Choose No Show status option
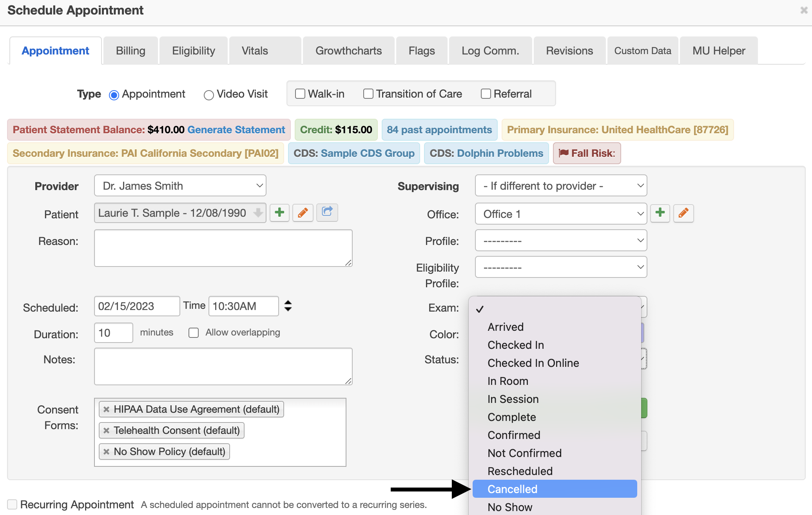 [x=555, y=507]
